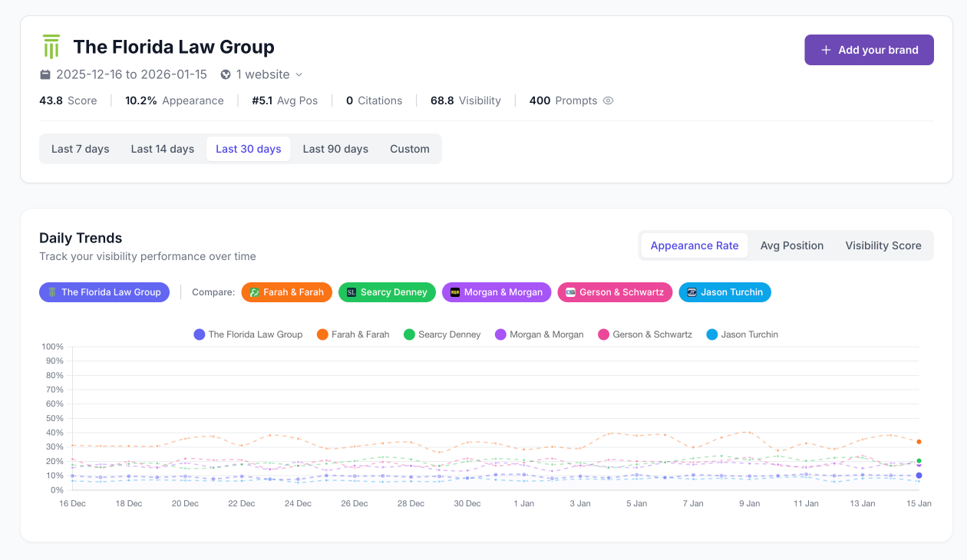Viewport: 967px width, 560px height.
Task: Click the globe icon next to 1 website
Action: pyautogui.click(x=225, y=74)
